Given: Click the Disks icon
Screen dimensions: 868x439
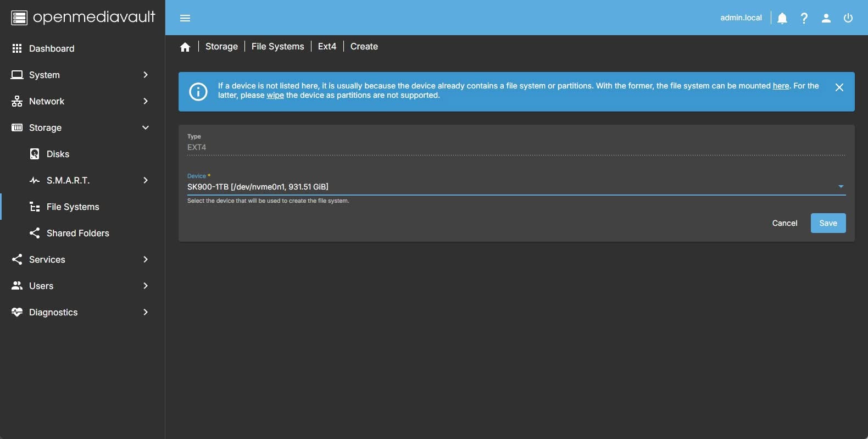Looking at the screenshot, I should [35, 154].
